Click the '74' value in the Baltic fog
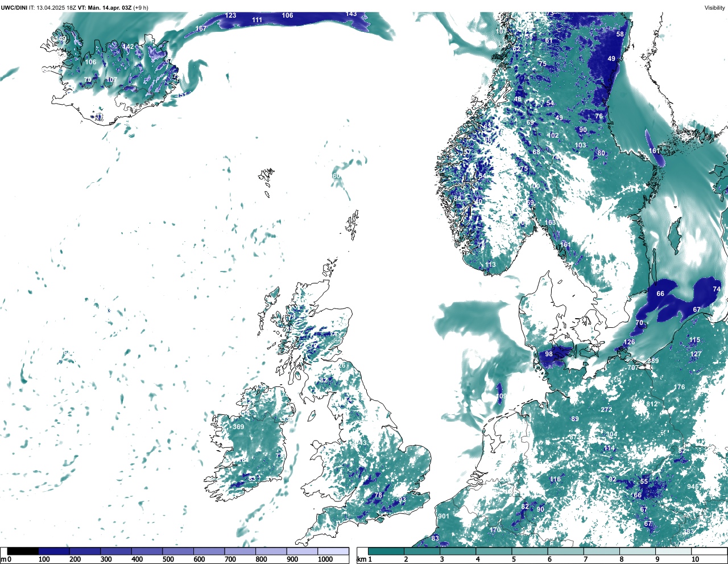Screen dimensions: 728x564 pos(717,289)
